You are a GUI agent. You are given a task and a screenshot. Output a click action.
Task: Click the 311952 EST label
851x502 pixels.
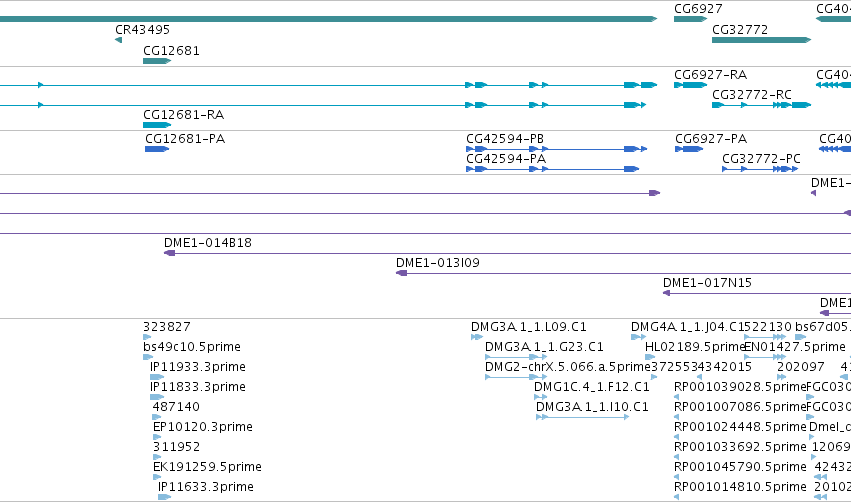click(x=176, y=447)
